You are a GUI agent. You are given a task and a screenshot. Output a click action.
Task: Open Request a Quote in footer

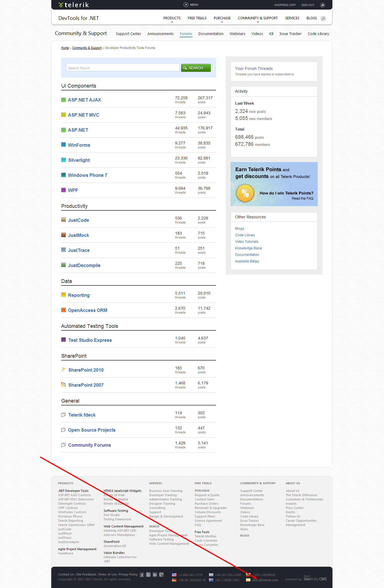[x=207, y=495]
